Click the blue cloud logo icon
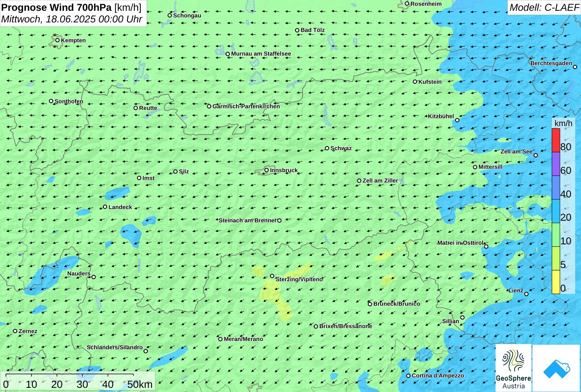 556,368
